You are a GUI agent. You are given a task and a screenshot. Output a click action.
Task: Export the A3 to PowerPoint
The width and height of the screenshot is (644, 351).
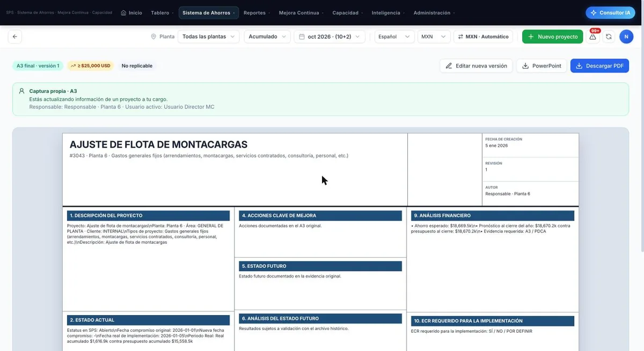[x=541, y=66]
